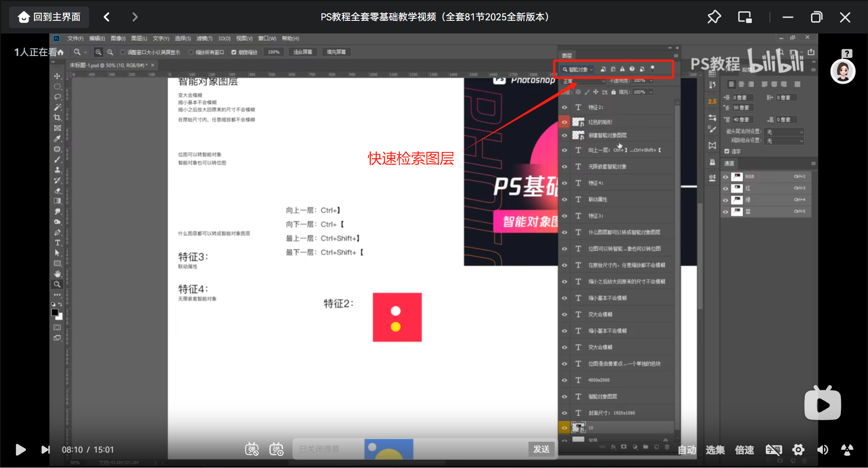The width and height of the screenshot is (868, 468).
Task: Open layer opacity dropdown arrow
Action: [x=651, y=81]
